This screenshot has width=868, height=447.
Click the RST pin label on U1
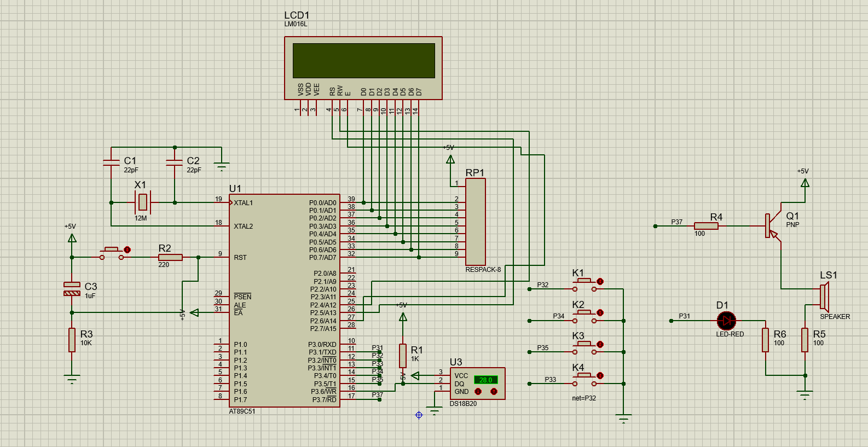pyautogui.click(x=240, y=258)
